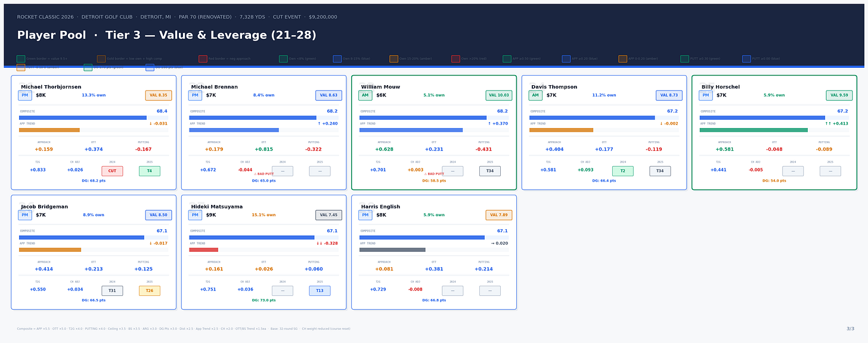Click the blue T13 result badge
The image size is (868, 343).
coord(320,291)
